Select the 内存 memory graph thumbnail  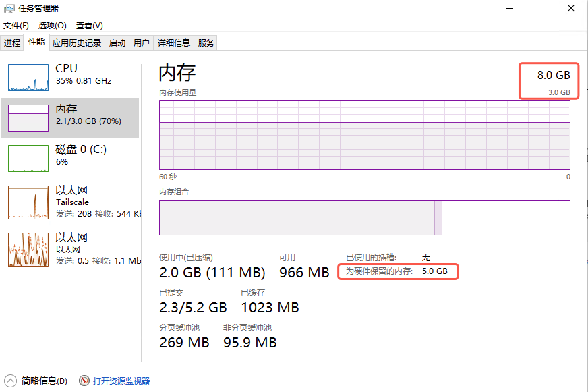pos(28,118)
